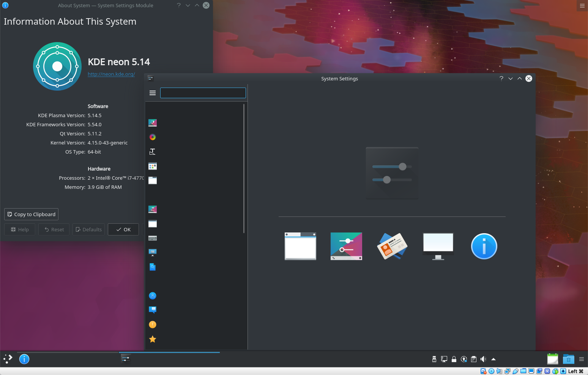The height and width of the screenshot is (375, 588).
Task: Open Account Details via the user icon
Action: [x=153, y=295]
